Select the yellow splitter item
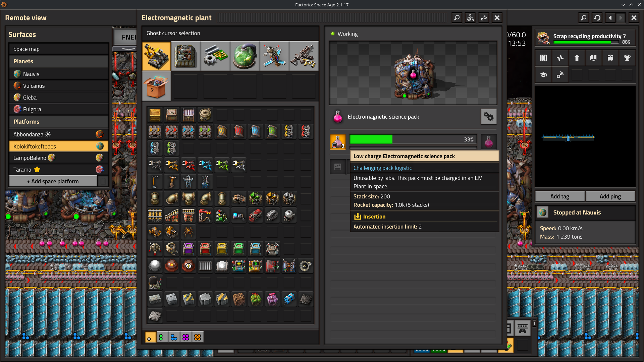This screenshot has height=362, width=644. coord(289,131)
